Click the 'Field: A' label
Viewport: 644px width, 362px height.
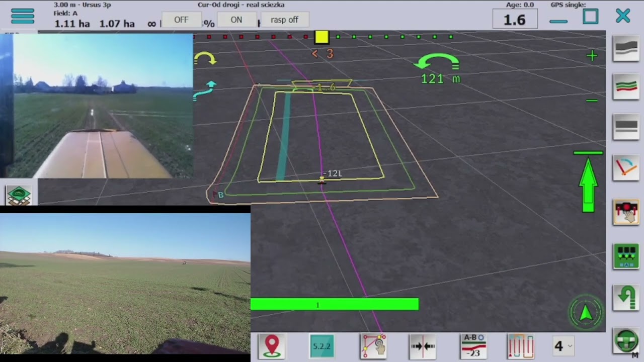tap(66, 14)
